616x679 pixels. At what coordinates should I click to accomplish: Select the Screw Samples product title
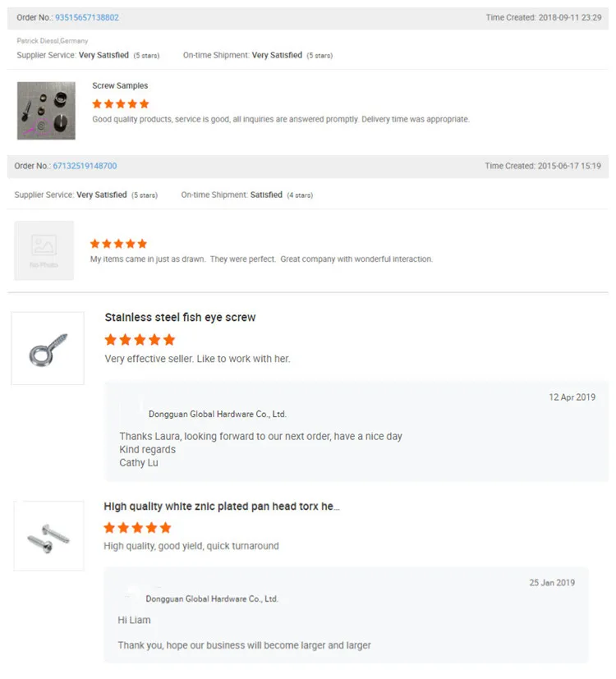[x=120, y=86]
